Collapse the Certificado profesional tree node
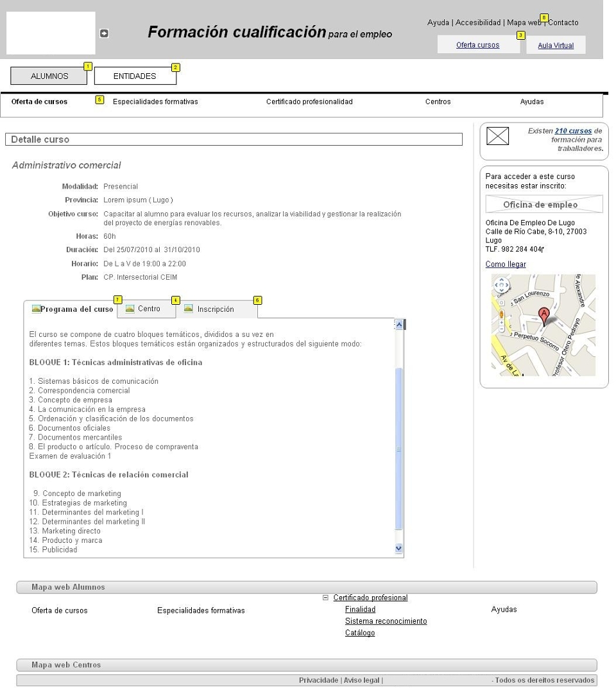Viewport: 616px width, 695px height. tap(325, 597)
